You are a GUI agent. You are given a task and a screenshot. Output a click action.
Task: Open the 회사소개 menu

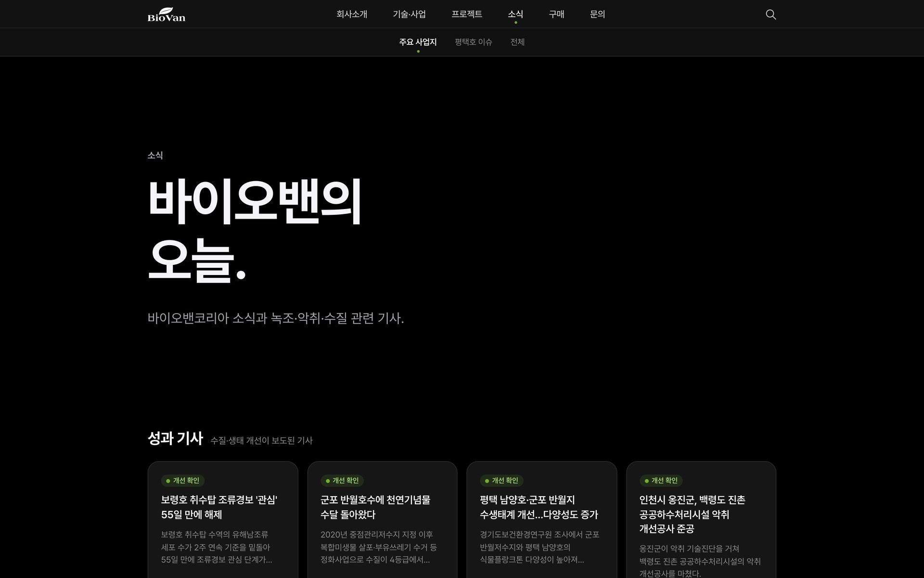click(x=352, y=14)
